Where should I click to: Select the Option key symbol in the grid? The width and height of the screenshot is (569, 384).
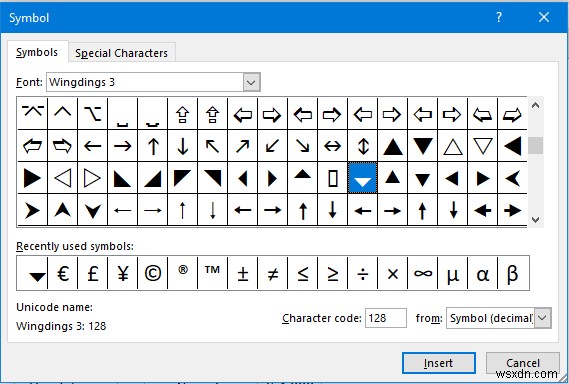[x=93, y=114]
